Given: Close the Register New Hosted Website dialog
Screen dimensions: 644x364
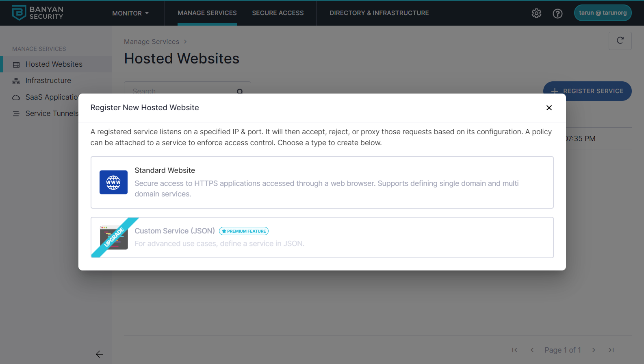Looking at the screenshot, I should tap(549, 108).
